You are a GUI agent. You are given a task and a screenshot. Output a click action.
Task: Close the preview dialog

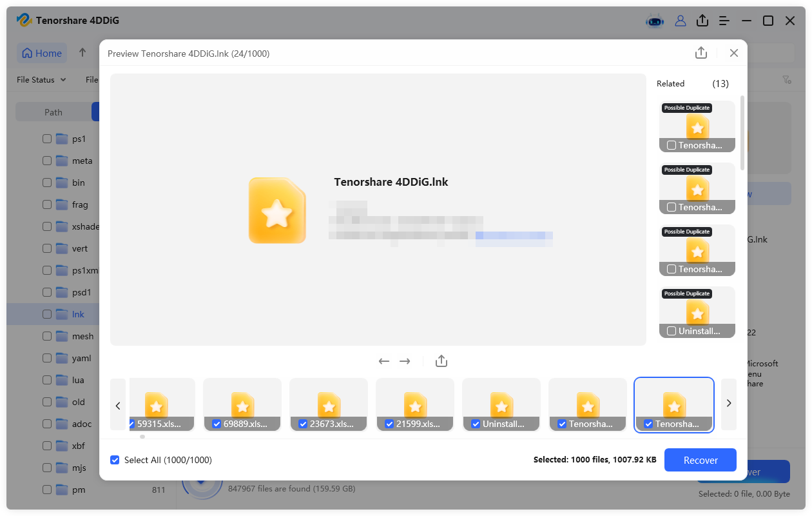click(x=733, y=53)
